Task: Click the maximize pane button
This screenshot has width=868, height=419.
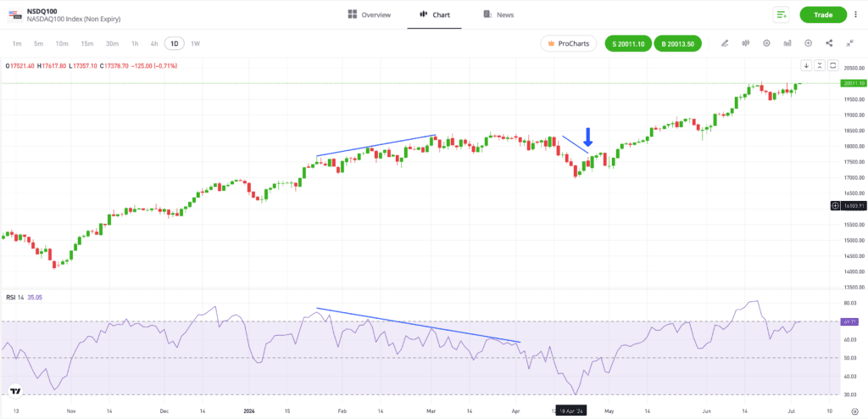Action: [x=833, y=65]
